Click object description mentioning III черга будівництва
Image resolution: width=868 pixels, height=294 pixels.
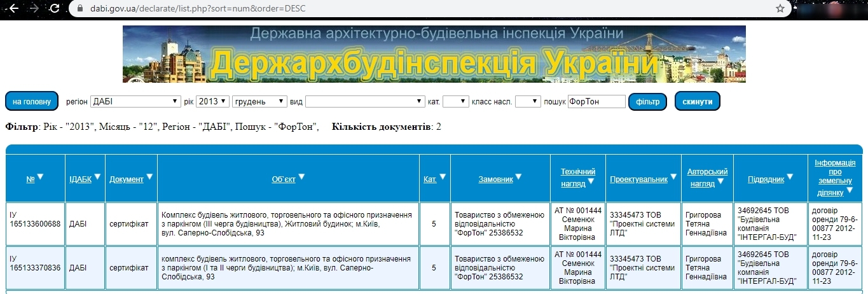click(x=289, y=224)
